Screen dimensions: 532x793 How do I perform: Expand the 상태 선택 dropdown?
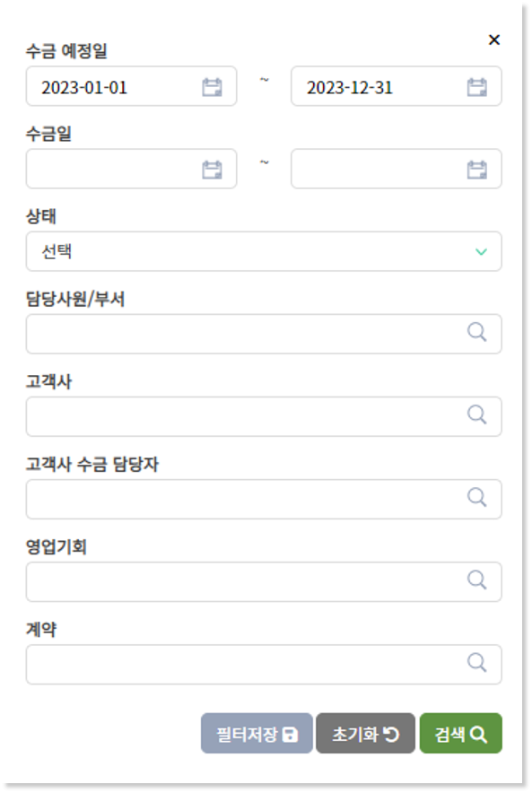264,251
